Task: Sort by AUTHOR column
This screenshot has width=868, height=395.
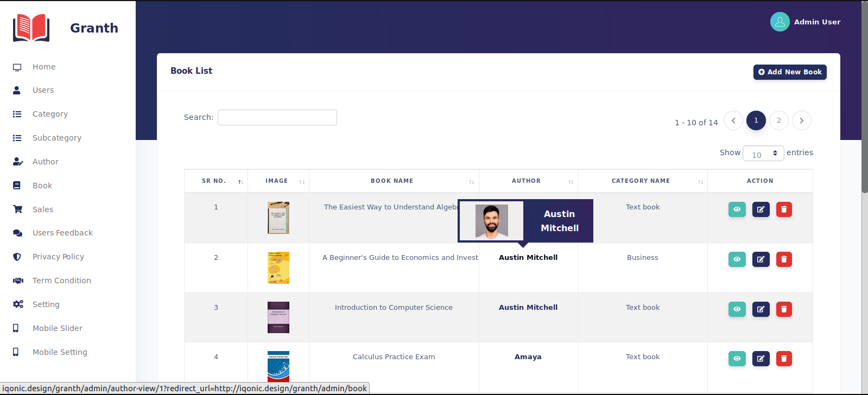Action: click(x=528, y=181)
